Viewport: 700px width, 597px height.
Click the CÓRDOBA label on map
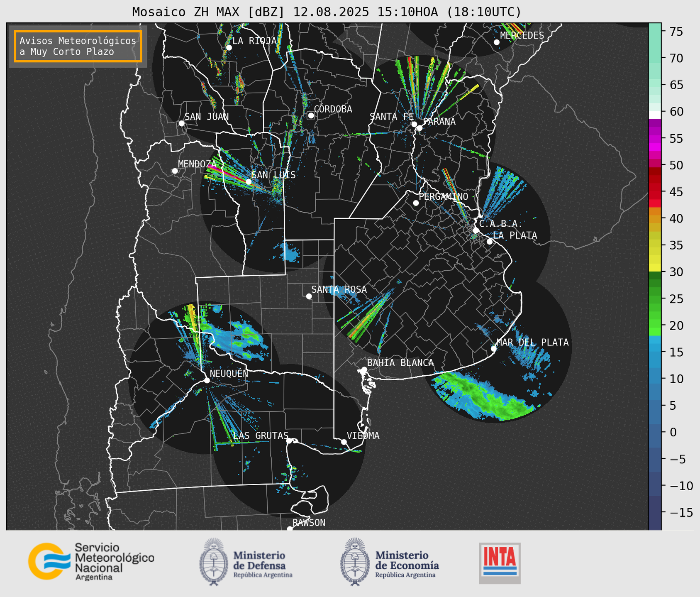333,109
